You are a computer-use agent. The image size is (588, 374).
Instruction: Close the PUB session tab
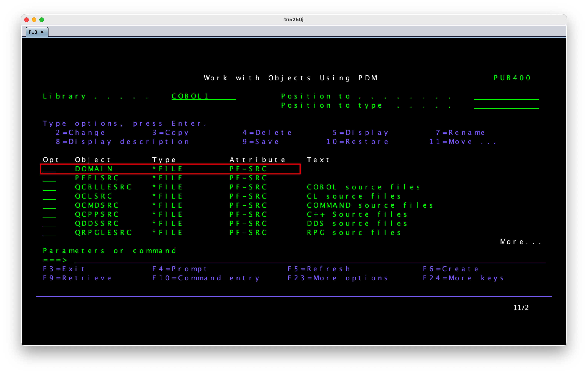(42, 32)
